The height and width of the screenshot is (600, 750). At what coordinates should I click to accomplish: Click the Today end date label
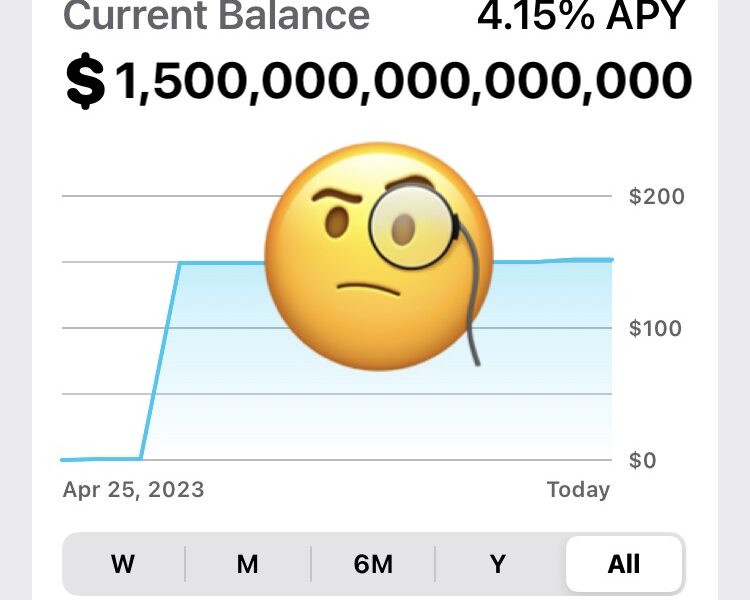[578, 490]
